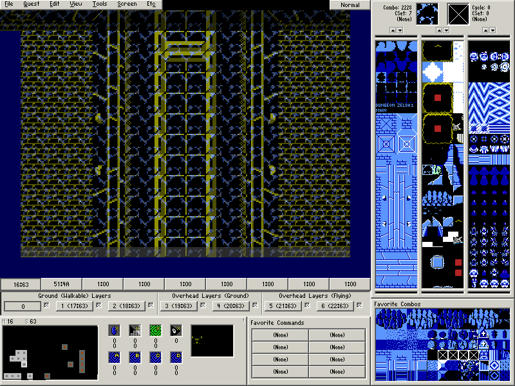
Task: Click the crossed-out cycle combo preview
Action: coord(458,14)
